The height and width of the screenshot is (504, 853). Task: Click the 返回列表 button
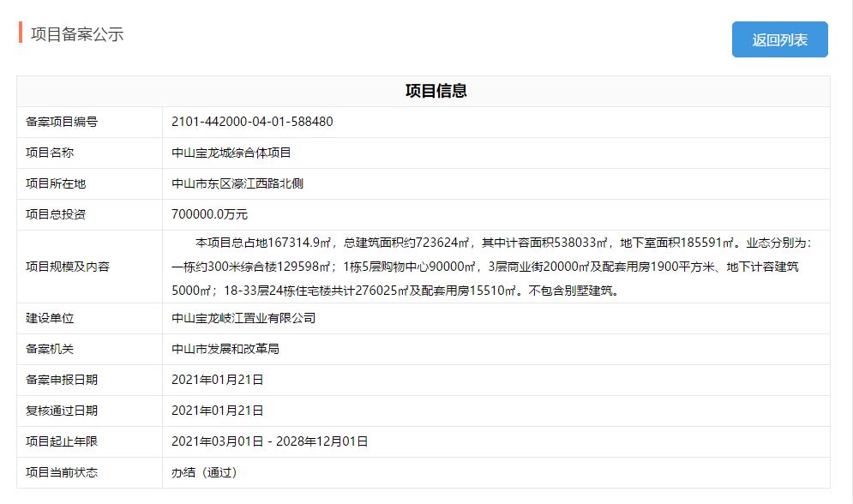tap(779, 39)
